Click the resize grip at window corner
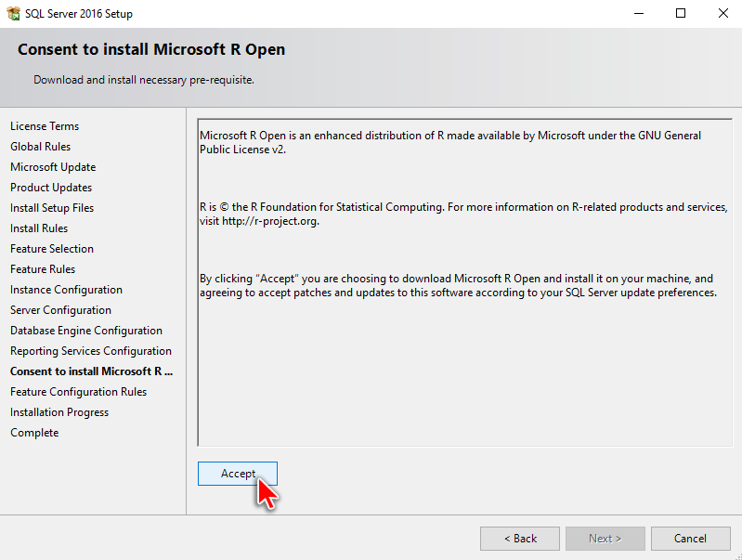The width and height of the screenshot is (742, 560). point(737,555)
